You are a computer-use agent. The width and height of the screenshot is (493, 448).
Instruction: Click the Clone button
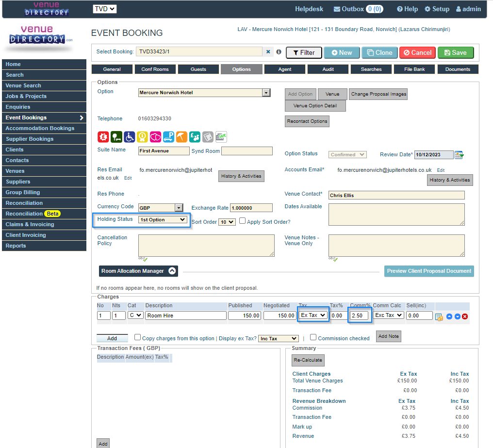point(380,52)
